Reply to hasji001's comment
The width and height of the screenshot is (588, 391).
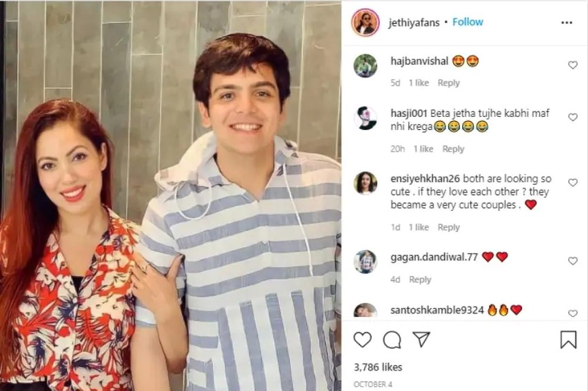[453, 149]
